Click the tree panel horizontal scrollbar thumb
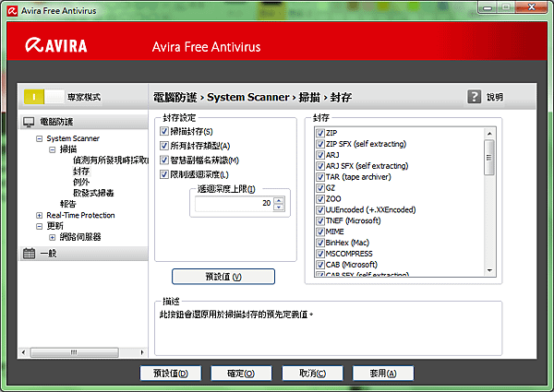 point(74,352)
